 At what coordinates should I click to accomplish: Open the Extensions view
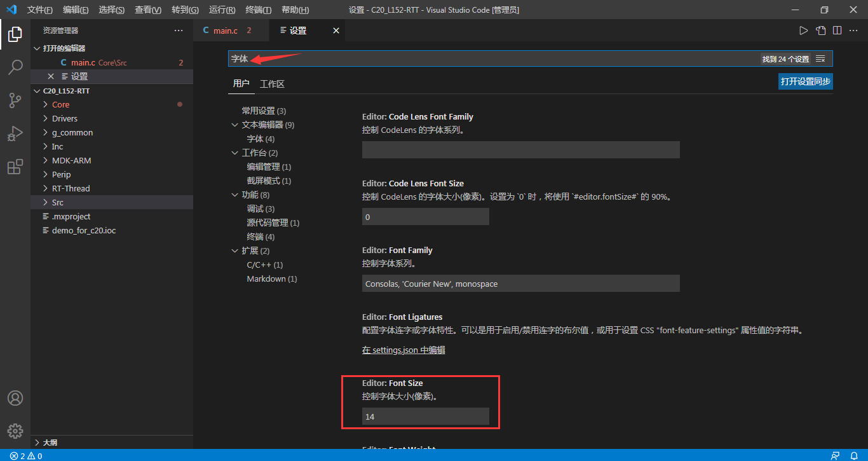(x=15, y=167)
